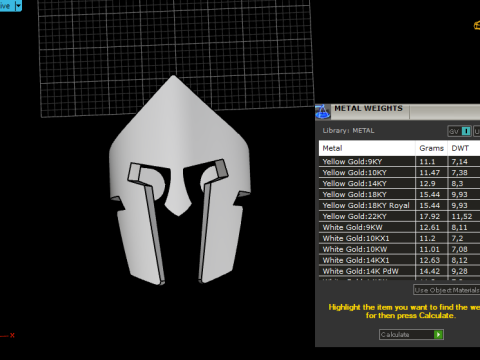
Task: Click the 7,14 DWT value
Action: (x=460, y=162)
